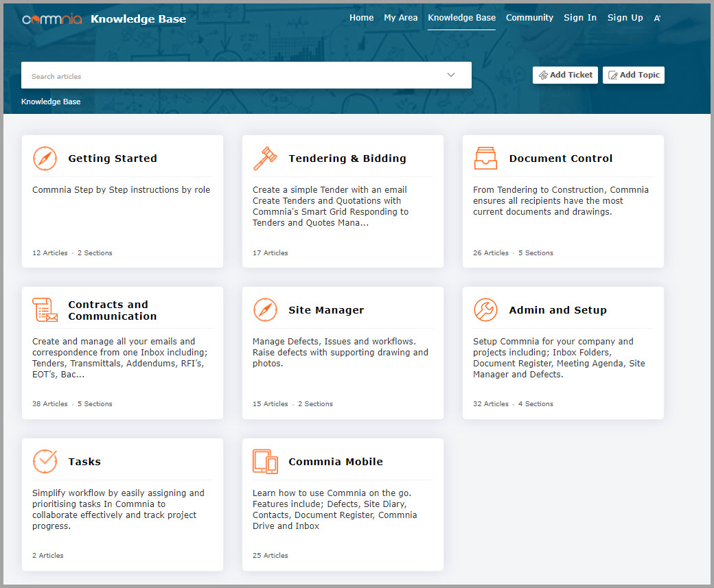Click the Admin and Setup wrench icon

click(x=485, y=310)
